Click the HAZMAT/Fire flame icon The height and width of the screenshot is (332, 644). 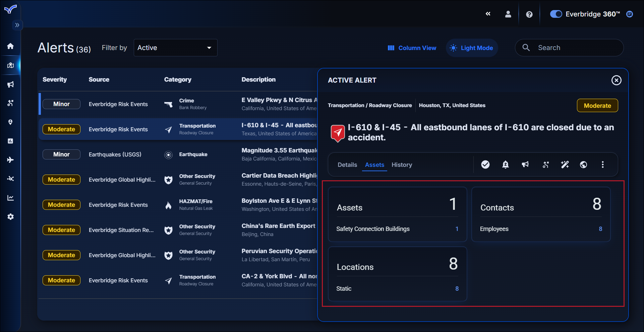(168, 205)
